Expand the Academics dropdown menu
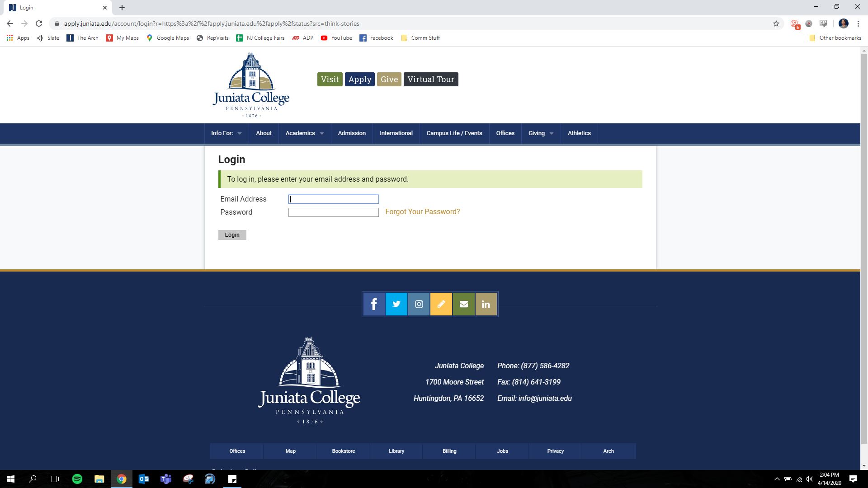This screenshot has width=868, height=488. tap(303, 133)
